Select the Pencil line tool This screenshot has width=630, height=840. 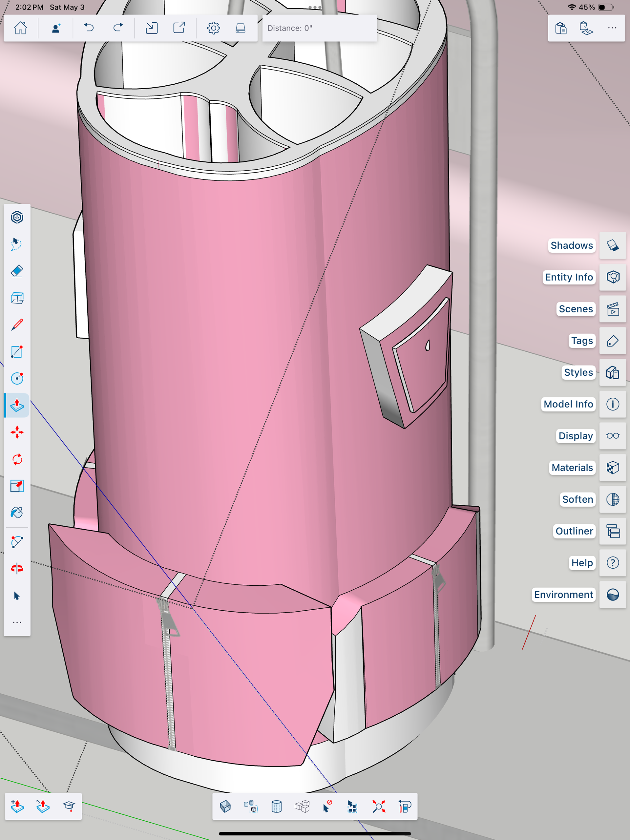[x=17, y=325]
